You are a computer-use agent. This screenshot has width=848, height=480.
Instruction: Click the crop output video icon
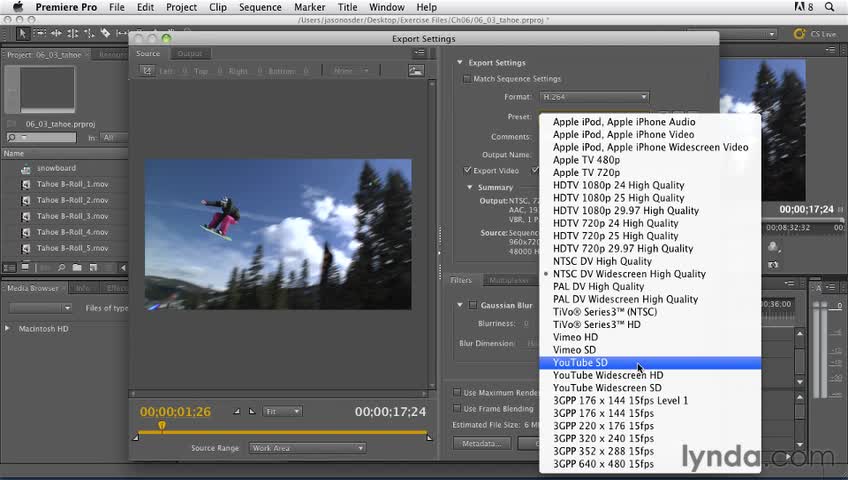(x=147, y=70)
